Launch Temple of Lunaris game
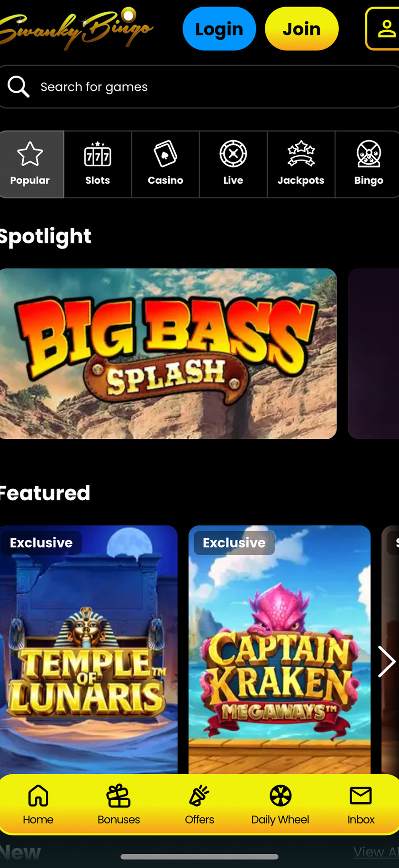The image size is (399, 868). pos(89,649)
